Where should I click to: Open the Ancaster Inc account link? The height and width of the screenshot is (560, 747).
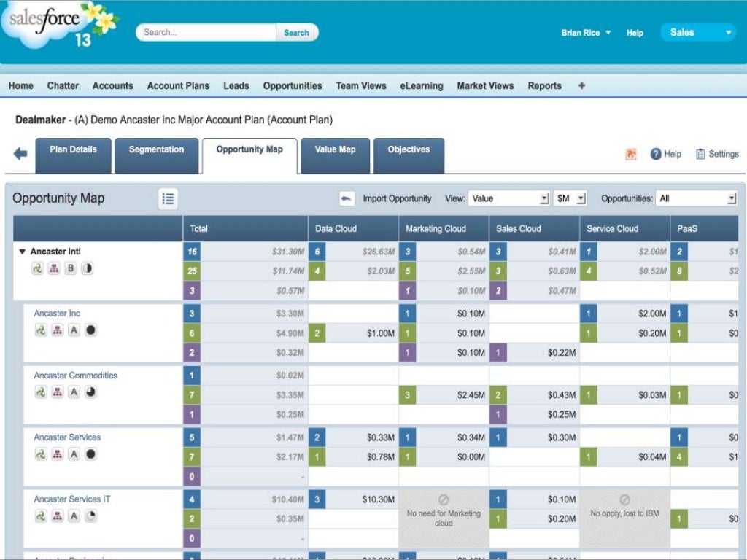pos(57,314)
